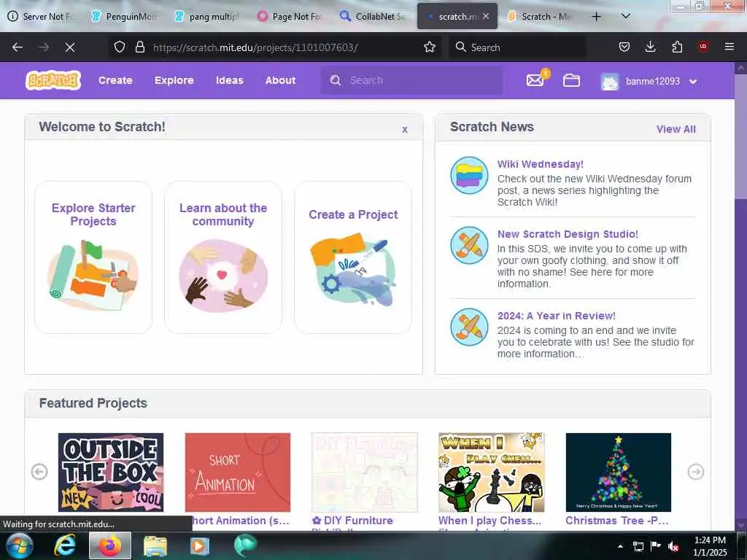
Task: Open the Short Animation project thumbnail
Action: 238,472
